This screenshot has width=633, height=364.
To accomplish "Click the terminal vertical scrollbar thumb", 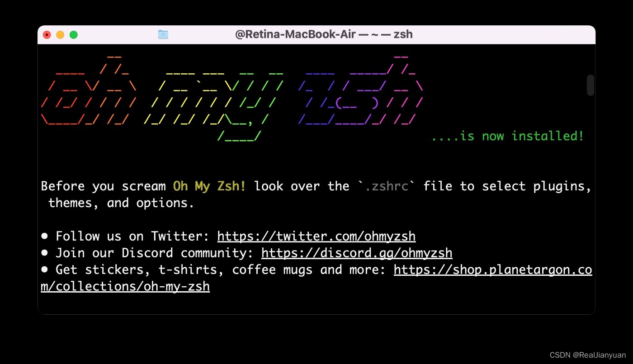I will pos(590,85).
